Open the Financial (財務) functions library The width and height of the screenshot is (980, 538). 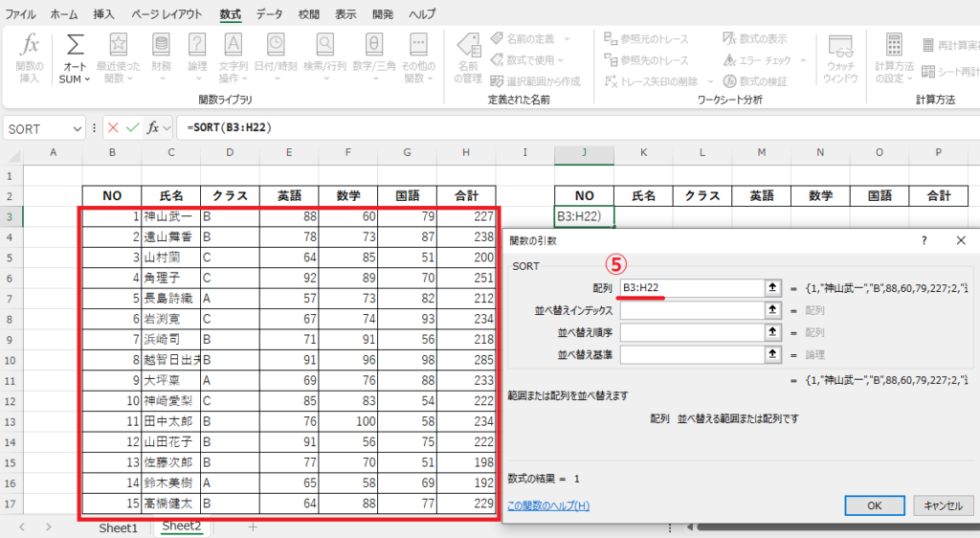(161, 58)
